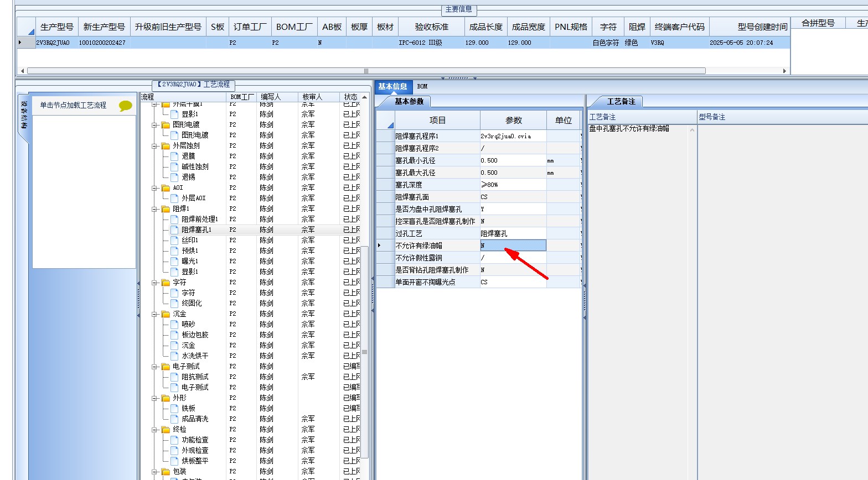Click the 曝光1 document icon
This screenshot has width=868, height=480.
(174, 262)
